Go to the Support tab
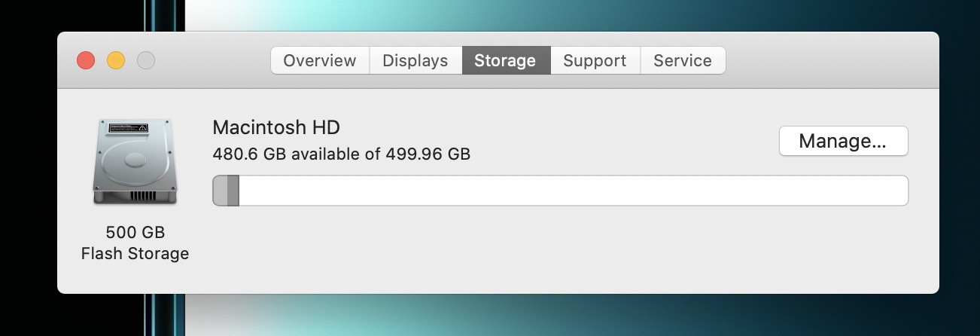980x336 pixels. coord(595,60)
